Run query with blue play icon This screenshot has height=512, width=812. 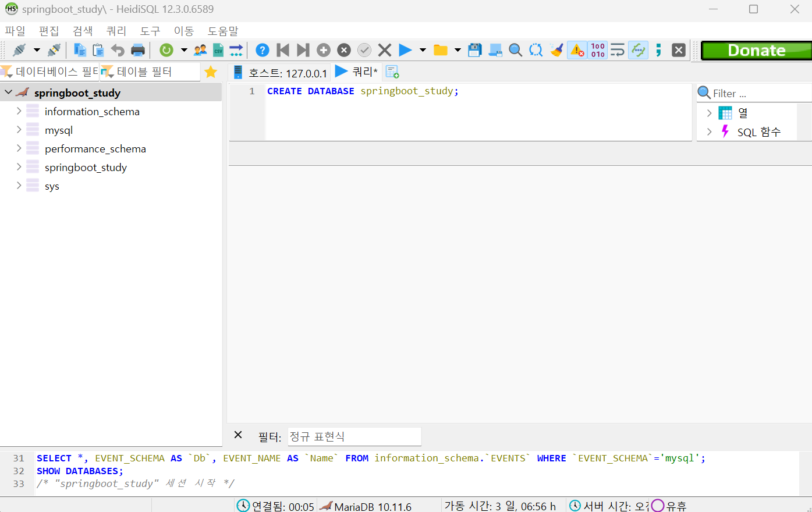point(406,50)
